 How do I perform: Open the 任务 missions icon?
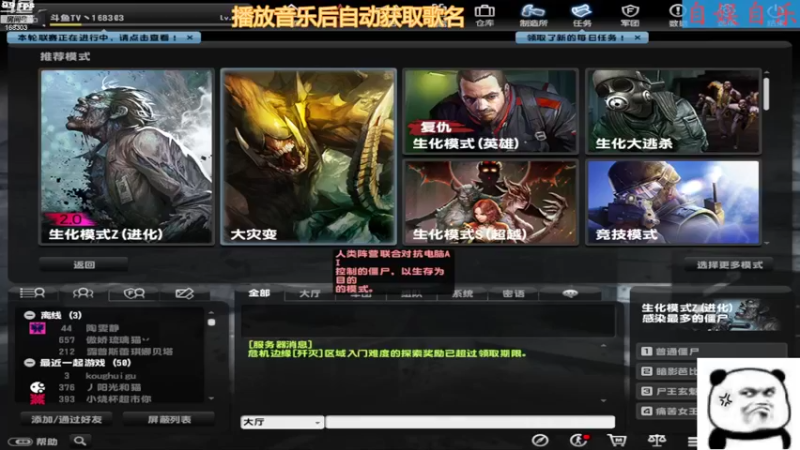pos(582,15)
